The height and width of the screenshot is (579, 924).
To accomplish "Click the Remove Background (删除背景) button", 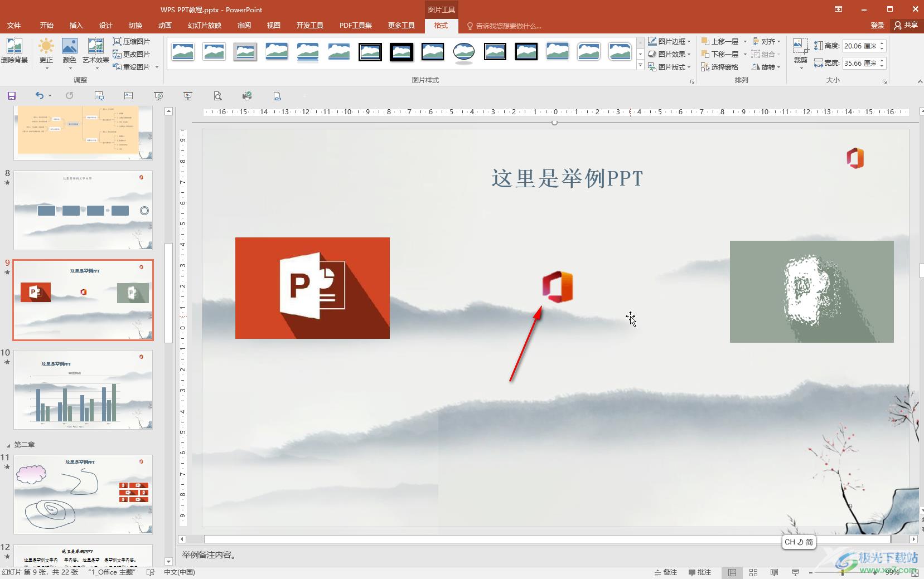I will 14,51.
